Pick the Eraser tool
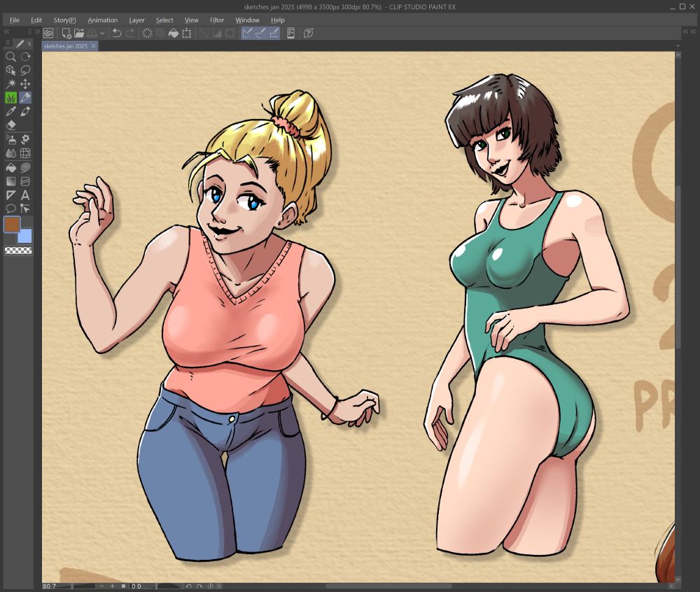Viewport: 700px width, 592px height. click(10, 125)
